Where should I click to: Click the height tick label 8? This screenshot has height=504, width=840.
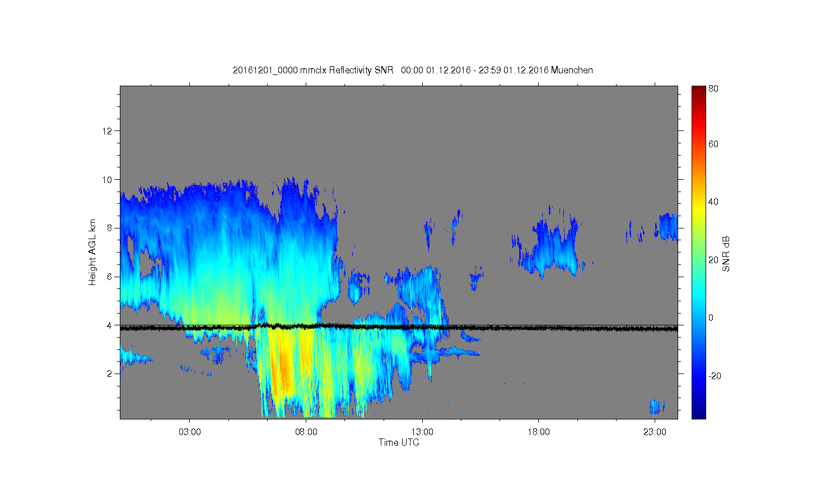click(111, 228)
